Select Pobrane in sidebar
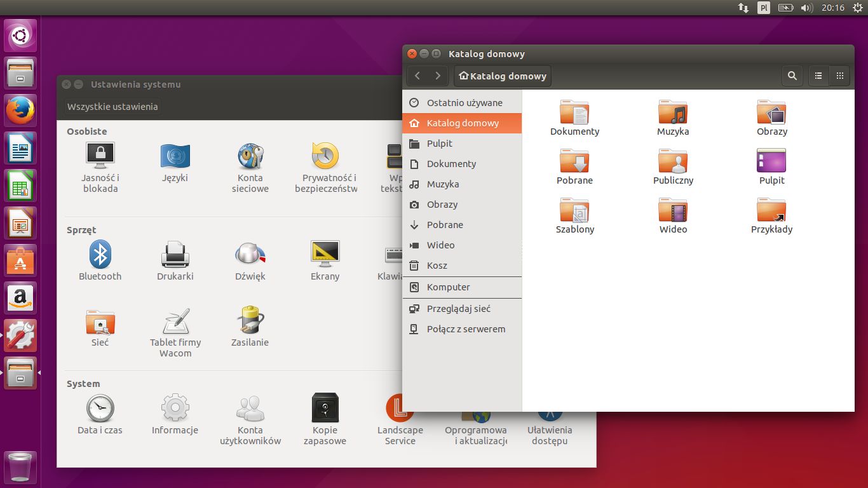Image resolution: width=868 pixels, height=488 pixels. tap(462, 224)
